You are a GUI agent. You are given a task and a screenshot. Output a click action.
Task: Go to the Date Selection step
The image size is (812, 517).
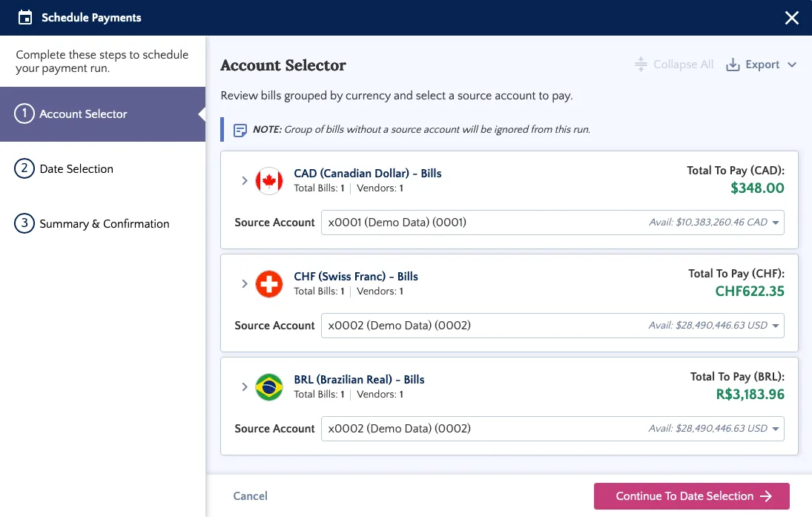[x=102, y=169]
